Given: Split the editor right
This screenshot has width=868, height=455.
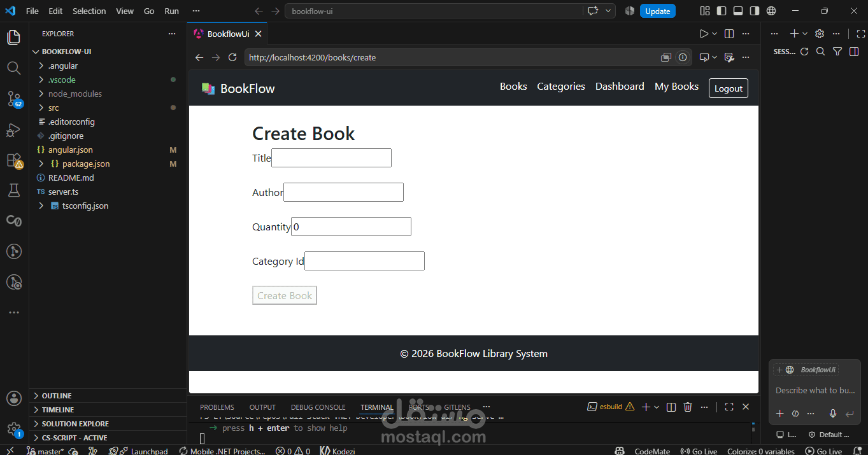Looking at the screenshot, I should [x=729, y=34].
